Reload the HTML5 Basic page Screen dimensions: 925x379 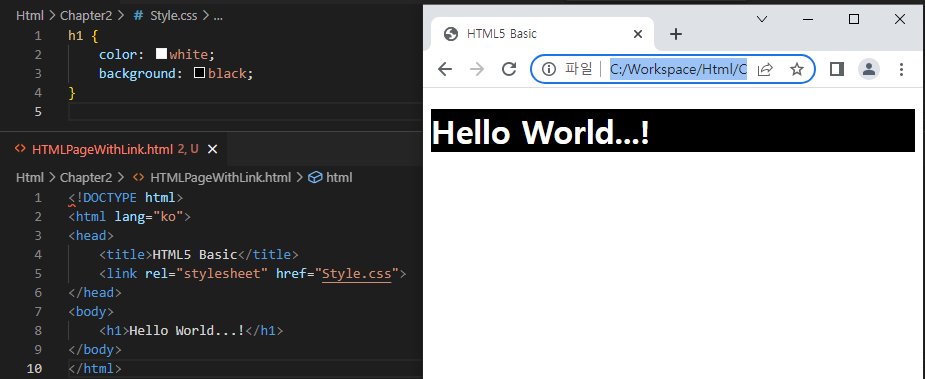click(x=509, y=69)
